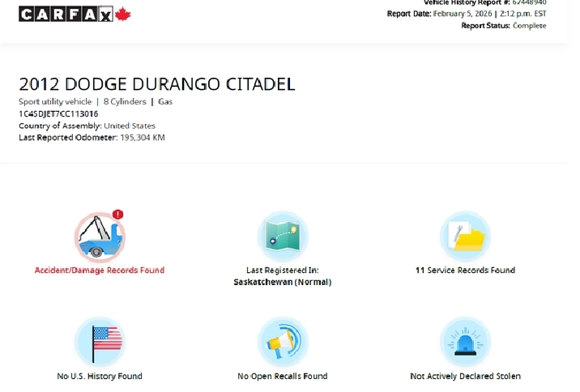
Task: Open the map registration icon
Action: 282,236
